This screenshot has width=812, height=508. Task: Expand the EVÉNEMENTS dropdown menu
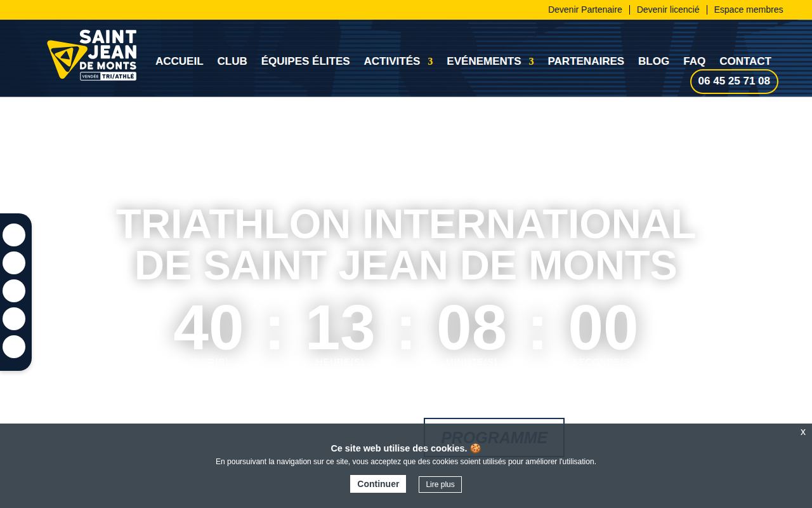pyautogui.click(x=490, y=62)
